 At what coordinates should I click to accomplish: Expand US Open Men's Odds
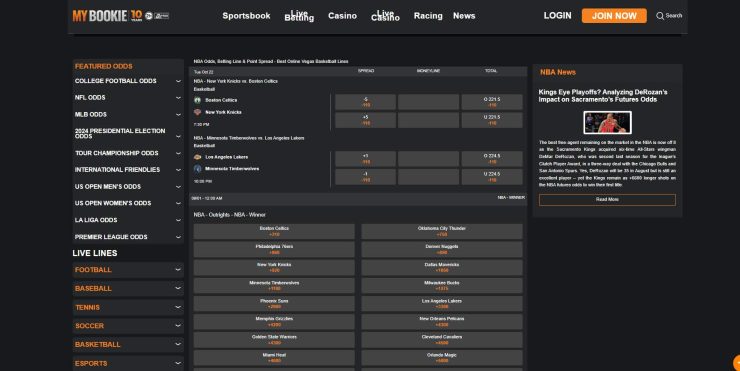pos(128,187)
